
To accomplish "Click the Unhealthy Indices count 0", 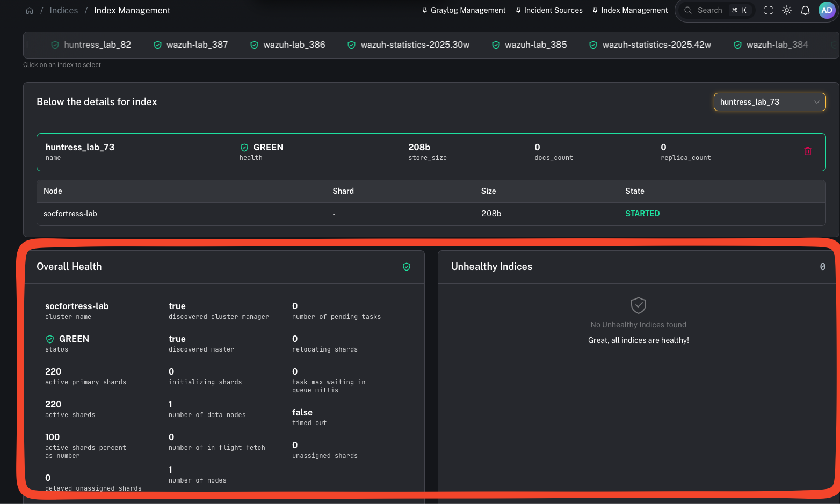I will tap(822, 267).
